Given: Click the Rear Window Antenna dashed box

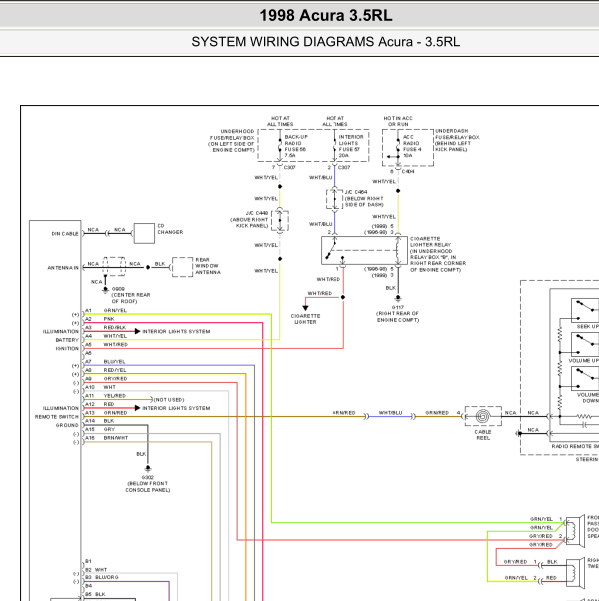Looking at the screenshot, I should tap(182, 267).
